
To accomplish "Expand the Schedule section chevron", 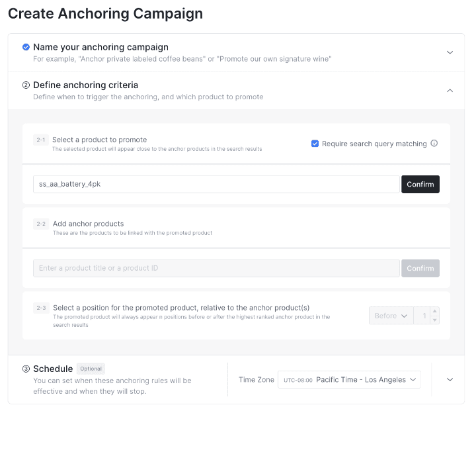I will tap(450, 380).
